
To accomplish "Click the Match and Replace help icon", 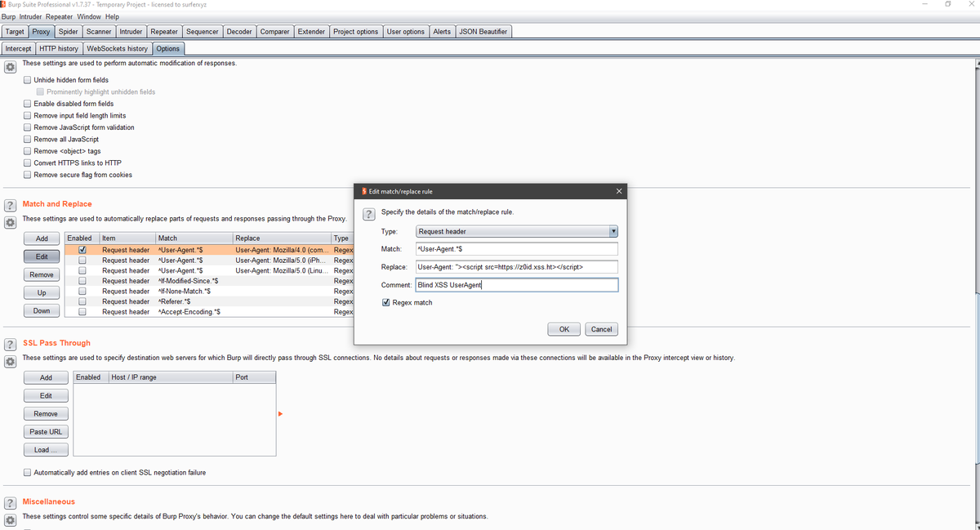I will click(11, 205).
